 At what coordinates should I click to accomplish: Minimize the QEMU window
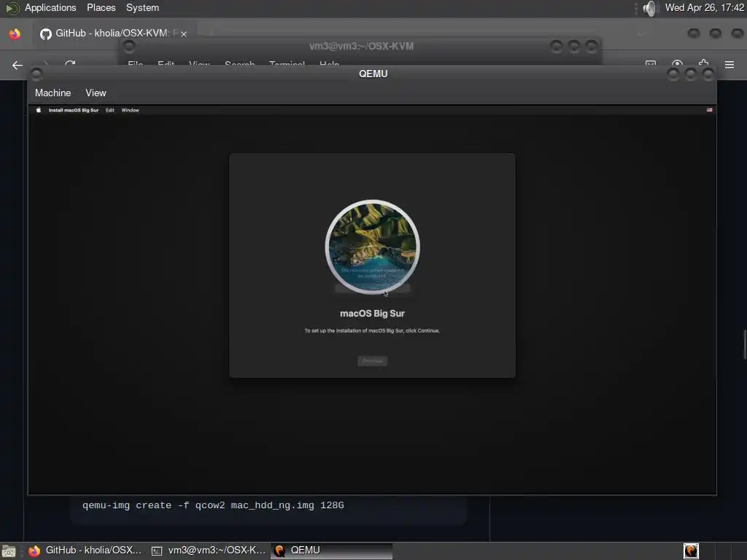pyautogui.click(x=673, y=74)
